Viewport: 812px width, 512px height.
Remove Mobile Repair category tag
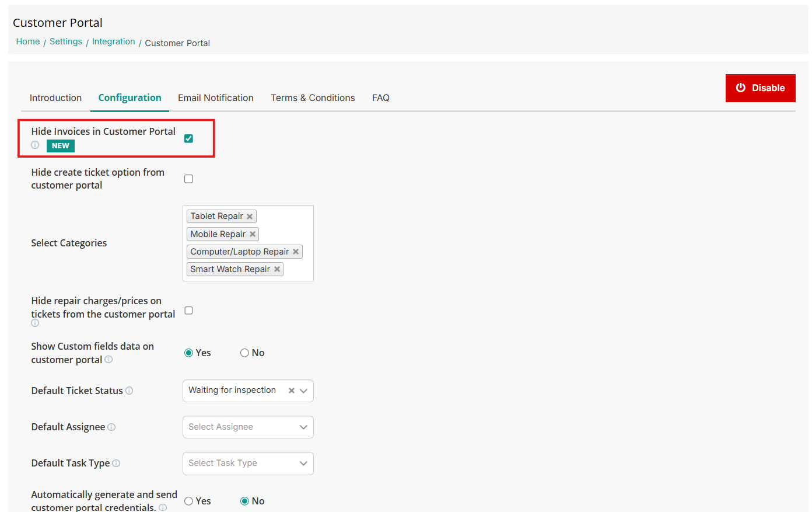(253, 234)
